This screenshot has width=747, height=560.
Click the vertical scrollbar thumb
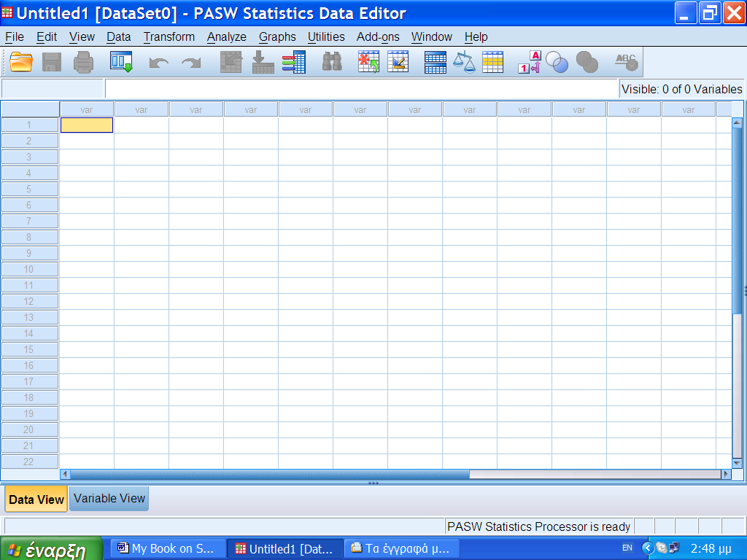tap(737, 220)
